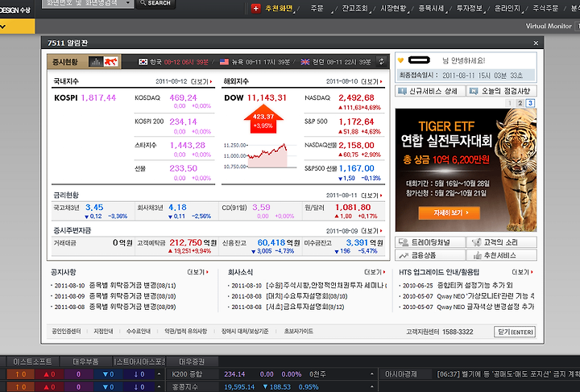This screenshot has width=580, height=392.
Task: Open the screen number search dropdown
Action: 128,3
